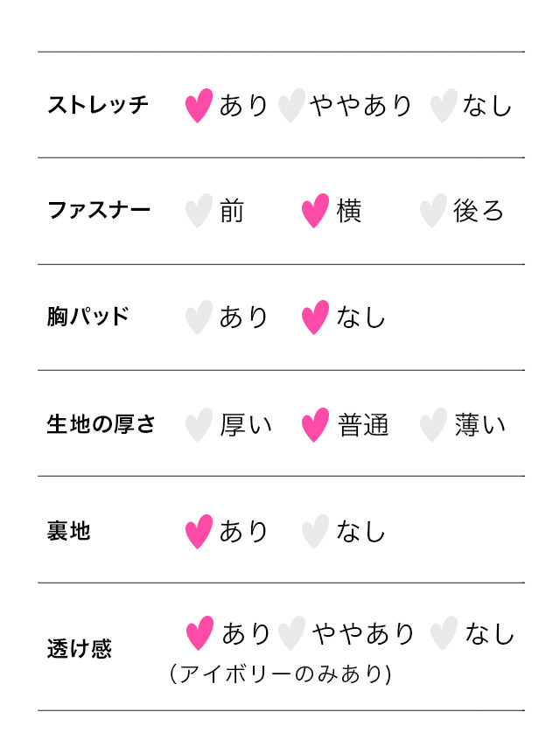Click the pink heart beside ストレッチ あり

click(199, 105)
